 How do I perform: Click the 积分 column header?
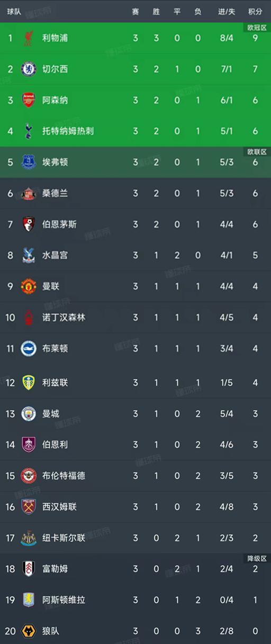click(255, 12)
